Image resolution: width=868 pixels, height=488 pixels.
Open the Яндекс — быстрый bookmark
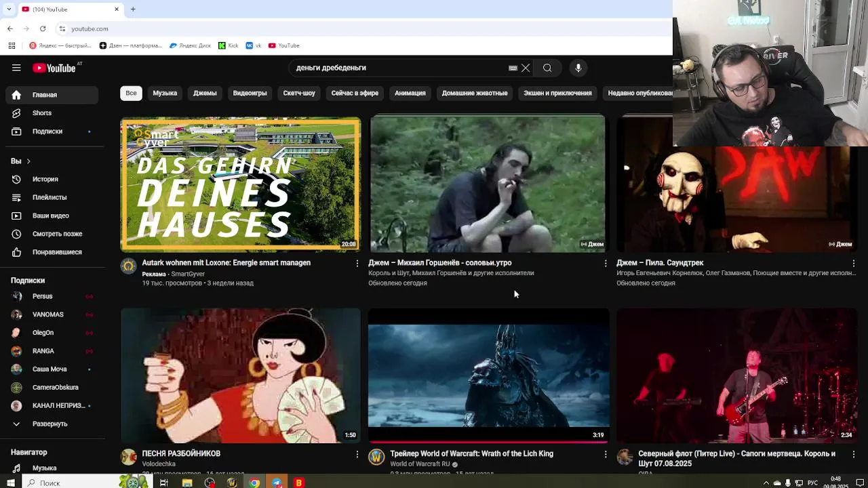pyautogui.click(x=60, y=45)
